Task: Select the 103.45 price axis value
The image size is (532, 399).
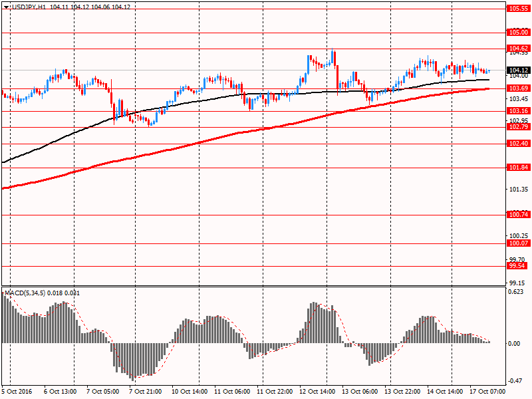Action: (x=519, y=98)
